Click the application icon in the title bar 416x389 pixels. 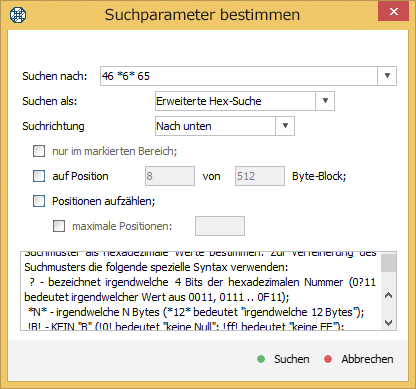pos(18,15)
